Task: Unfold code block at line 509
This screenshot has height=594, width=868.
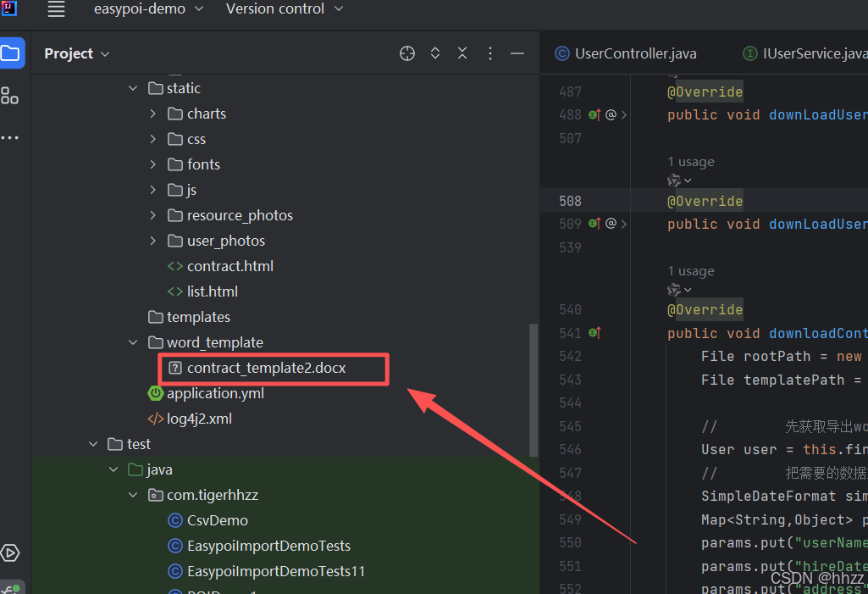Action: 624,224
